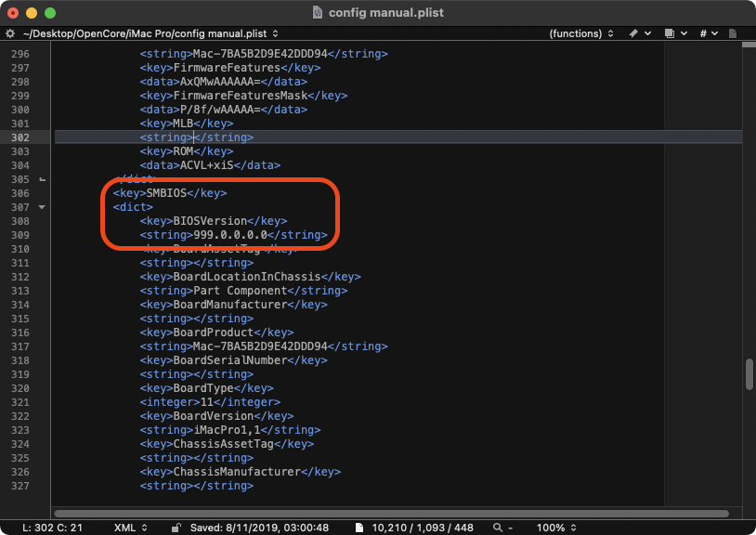Screen dimensions: 756x535
Task: Click the ChassisManufacturer key
Action: pos(237,474)
